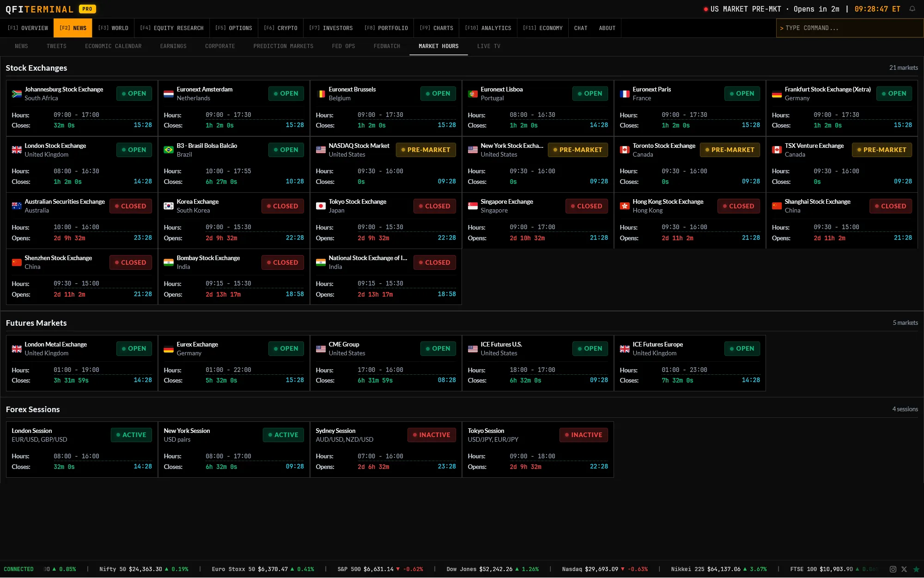Click the UK flag on London Stock Exchange
The width and height of the screenshot is (924, 578).
pos(17,150)
